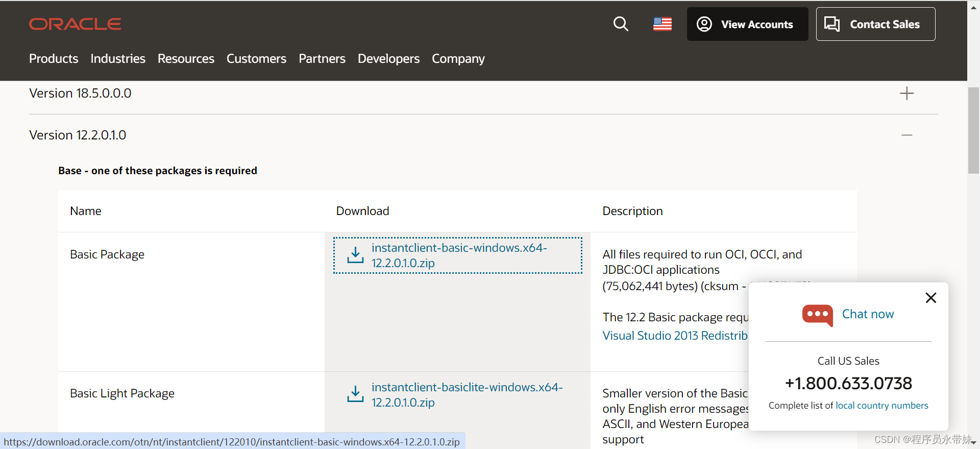Open the local country numbers link

(881, 406)
